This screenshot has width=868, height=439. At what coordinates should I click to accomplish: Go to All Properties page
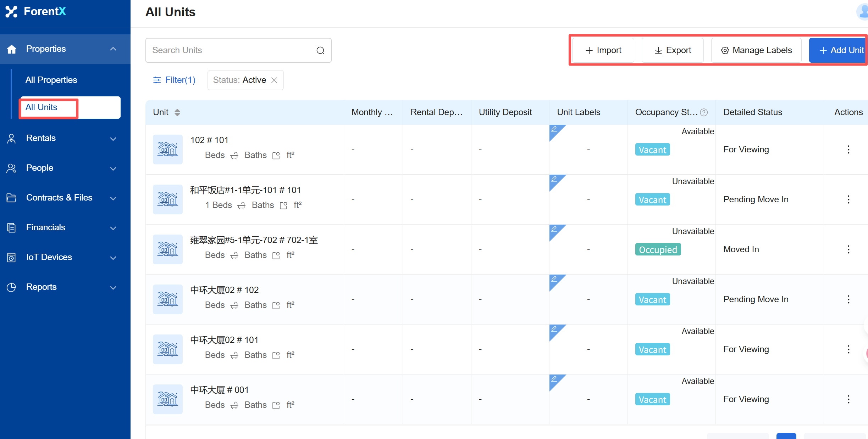coord(51,80)
